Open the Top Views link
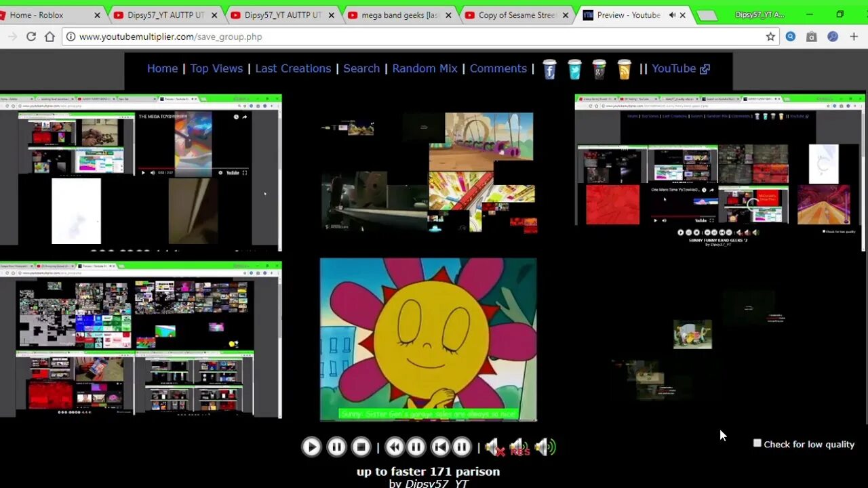This screenshot has height=488, width=868. [216, 68]
